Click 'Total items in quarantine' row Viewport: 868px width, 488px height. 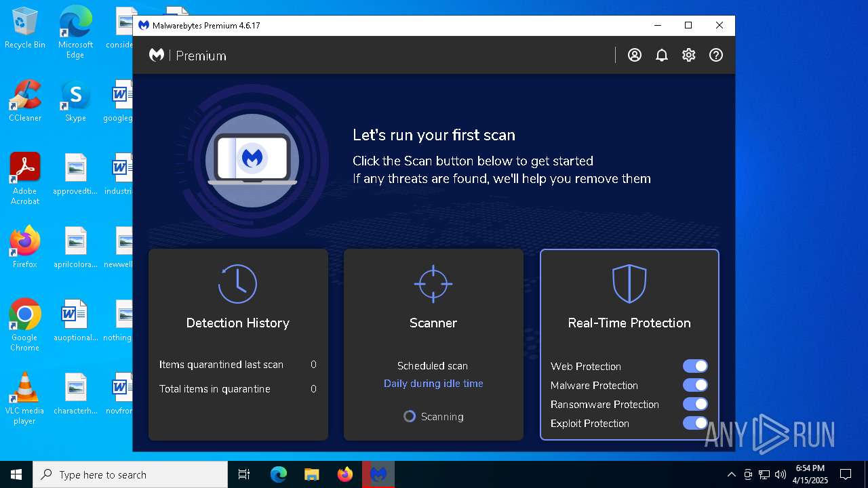[x=238, y=389]
